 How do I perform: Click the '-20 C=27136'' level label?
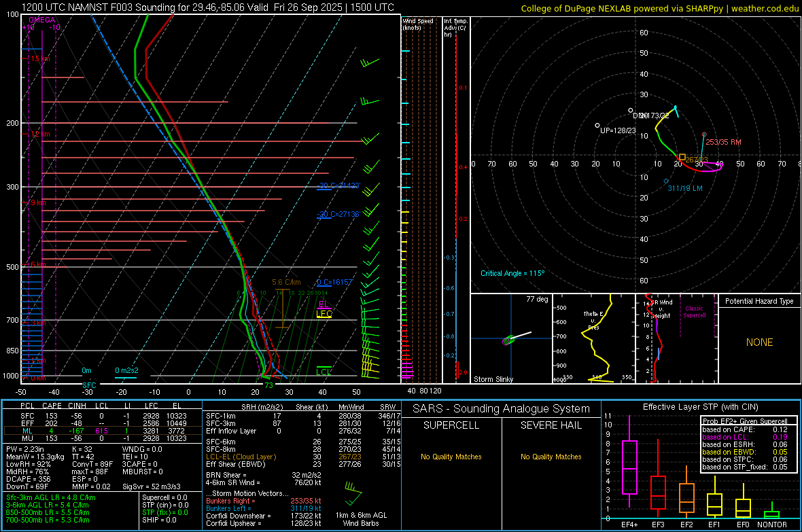click(x=338, y=214)
